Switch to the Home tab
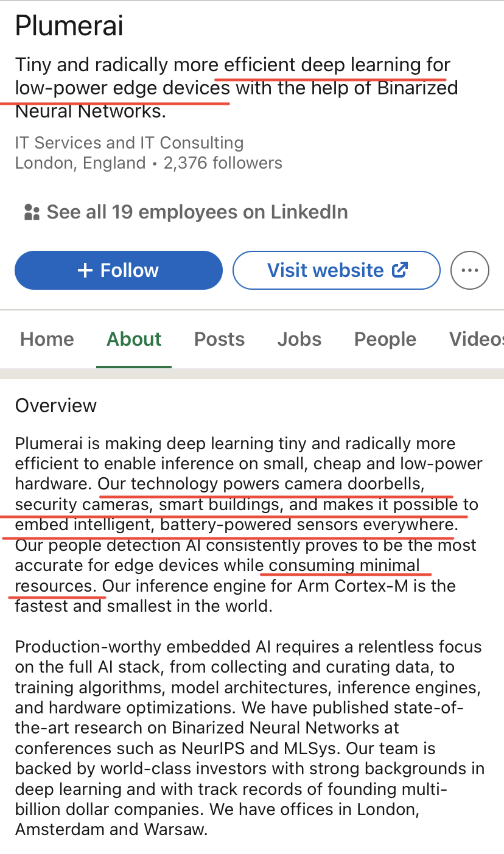The height and width of the screenshot is (854, 504). click(47, 339)
